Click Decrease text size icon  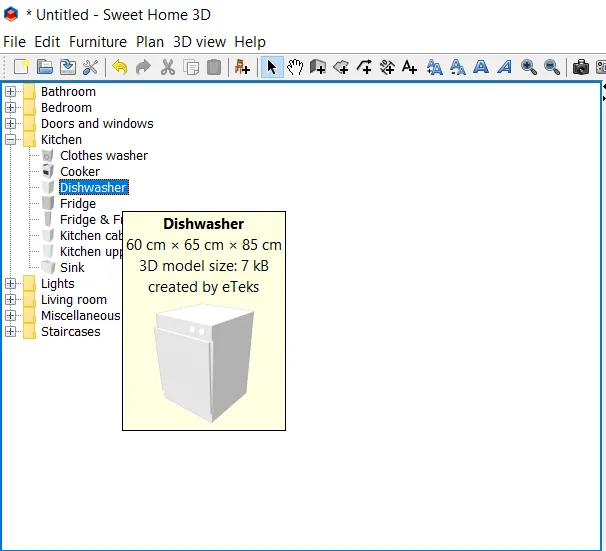(x=458, y=67)
